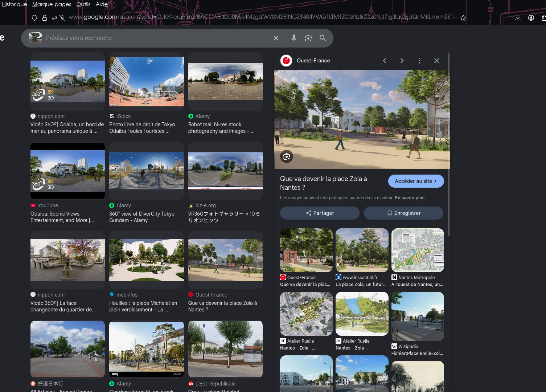Open Google Lens camera search icon

click(x=308, y=38)
